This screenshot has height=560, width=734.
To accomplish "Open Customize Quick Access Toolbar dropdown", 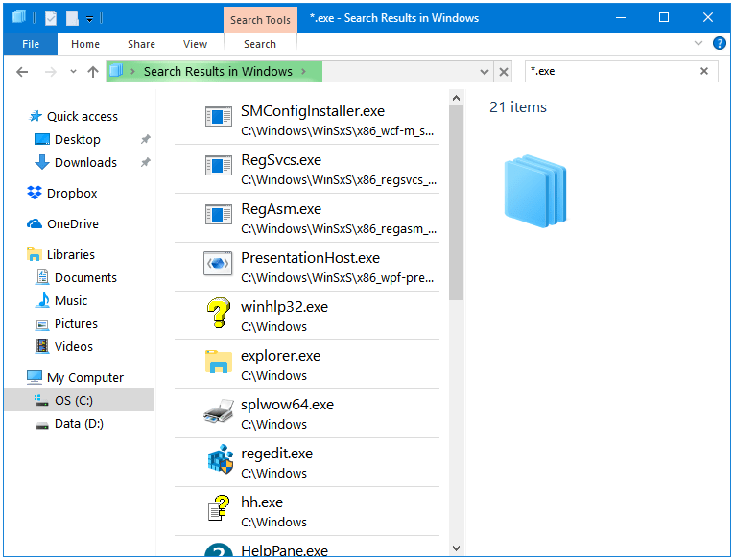I will click(89, 19).
